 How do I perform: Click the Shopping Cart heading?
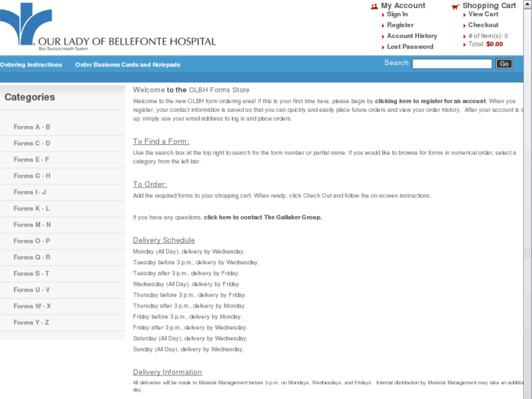pos(489,5)
